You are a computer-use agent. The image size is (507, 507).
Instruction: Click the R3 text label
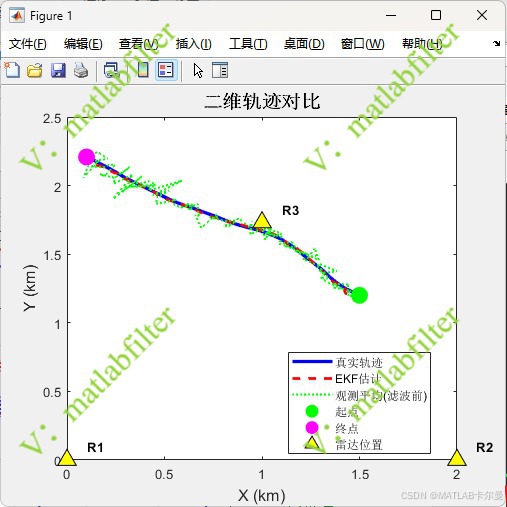coord(290,211)
